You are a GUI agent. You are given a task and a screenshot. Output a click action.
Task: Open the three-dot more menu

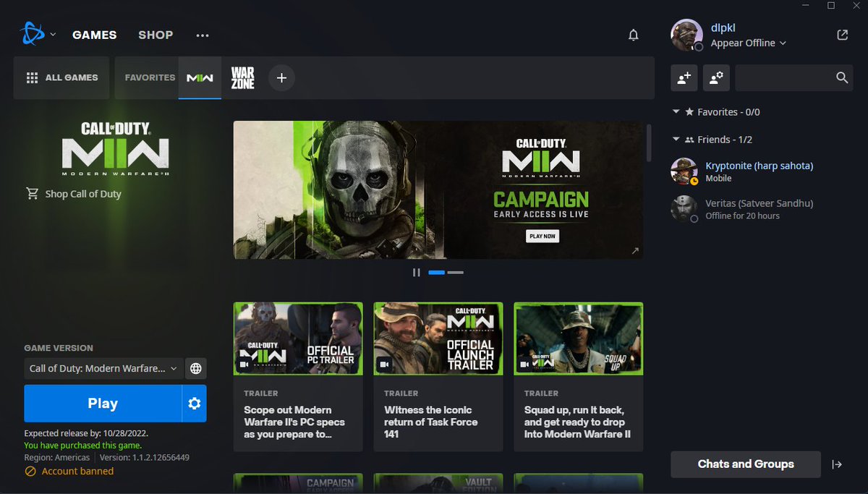[x=203, y=35]
